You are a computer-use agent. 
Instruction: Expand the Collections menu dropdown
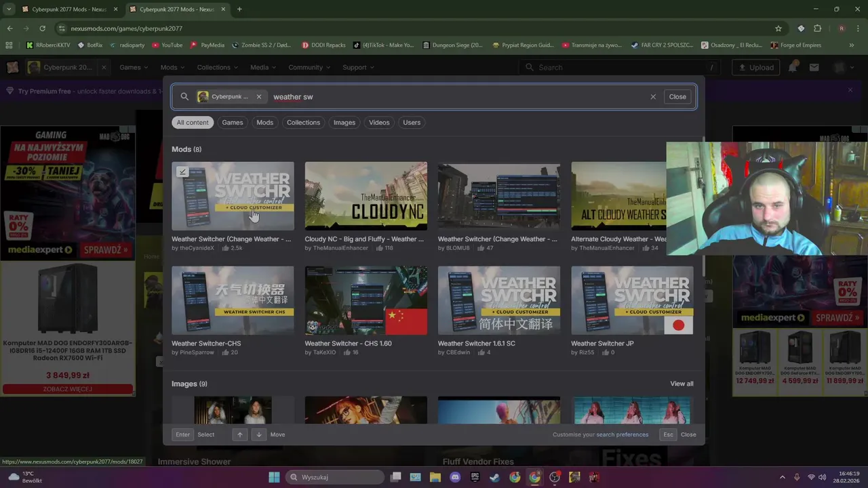pos(217,67)
